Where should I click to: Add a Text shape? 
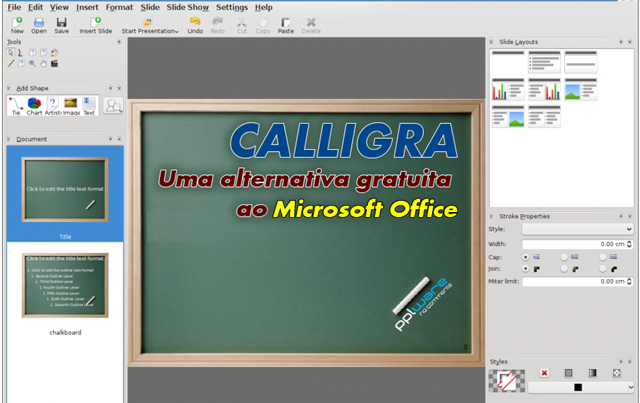pos(89,106)
